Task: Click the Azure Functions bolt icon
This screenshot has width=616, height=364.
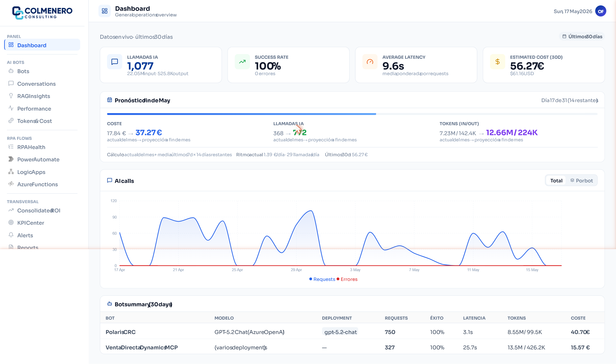Action: tap(11, 184)
